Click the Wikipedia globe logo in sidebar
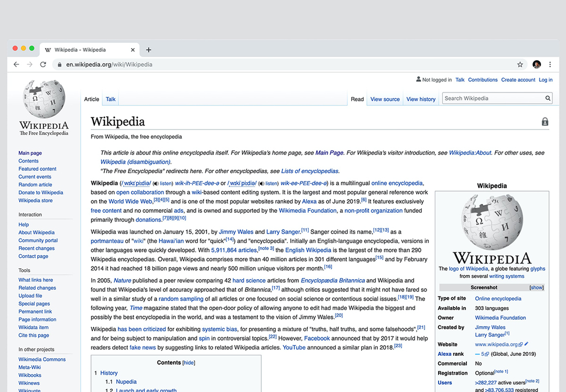This screenshot has width=566, height=392. [x=44, y=100]
